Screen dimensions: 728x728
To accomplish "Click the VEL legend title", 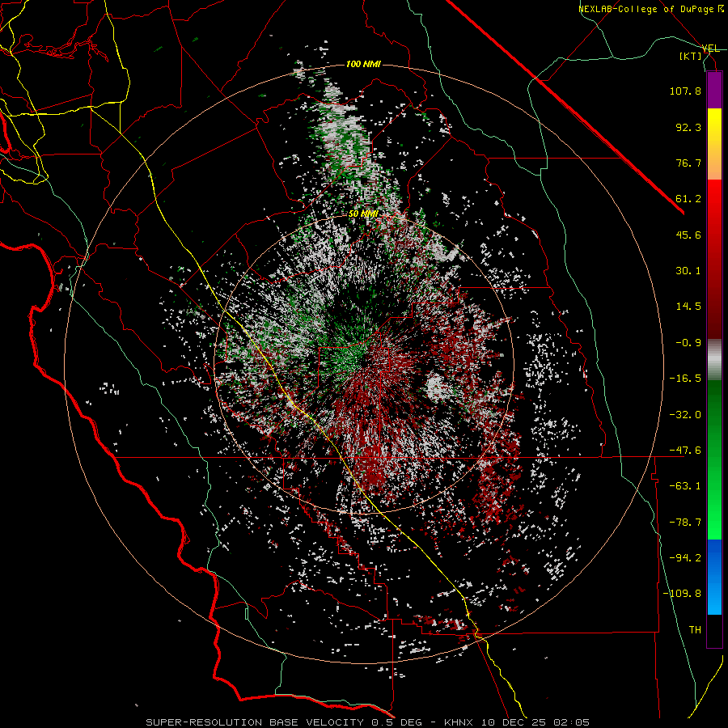I will (x=710, y=49).
